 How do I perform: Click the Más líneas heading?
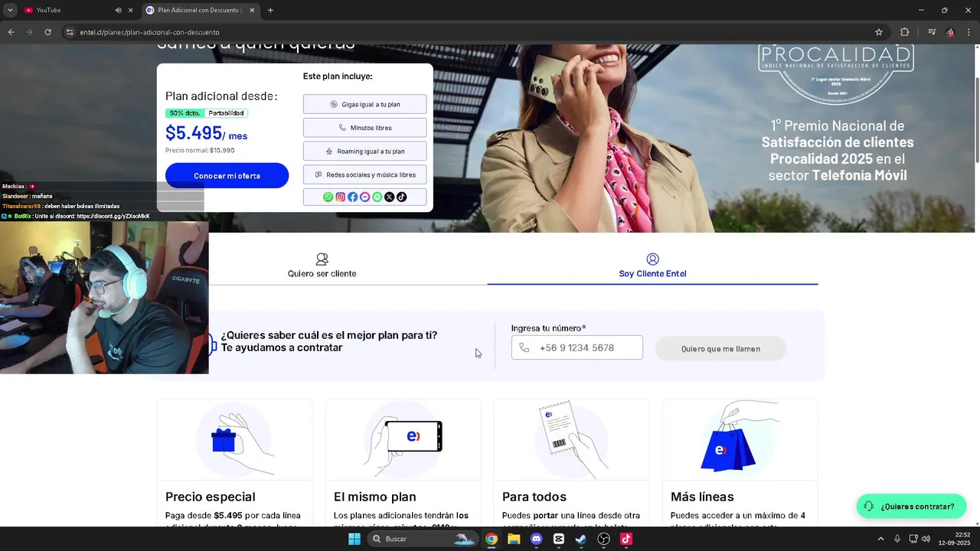click(702, 497)
